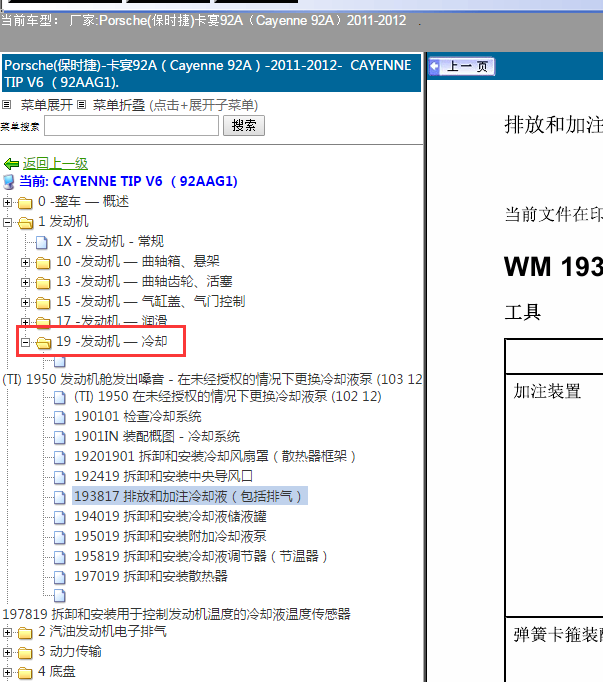The image size is (603, 682).
Task: Expand 13 -发动机 — 曲轴齿轮、活塞 node
Action: [25, 282]
